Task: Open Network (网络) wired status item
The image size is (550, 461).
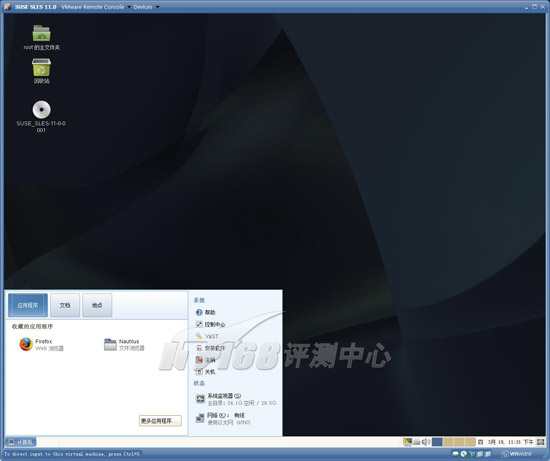Action: 223,419
